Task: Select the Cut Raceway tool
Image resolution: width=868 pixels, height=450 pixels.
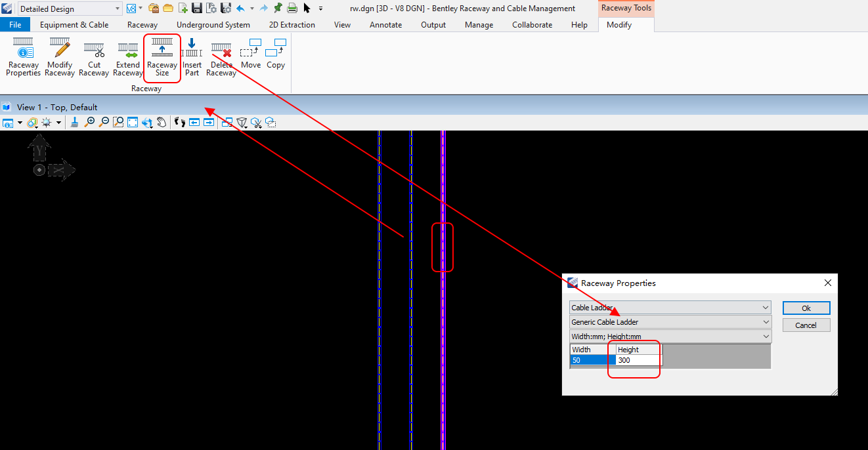Action: point(94,57)
